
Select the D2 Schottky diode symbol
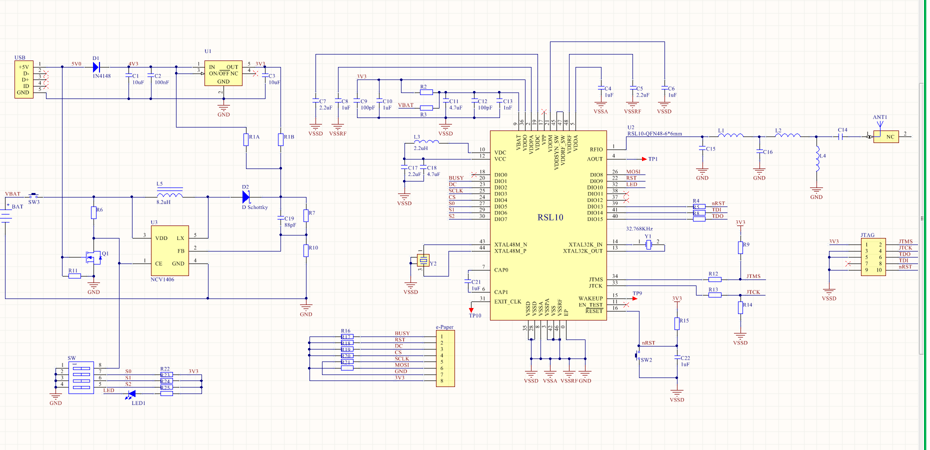click(x=246, y=197)
